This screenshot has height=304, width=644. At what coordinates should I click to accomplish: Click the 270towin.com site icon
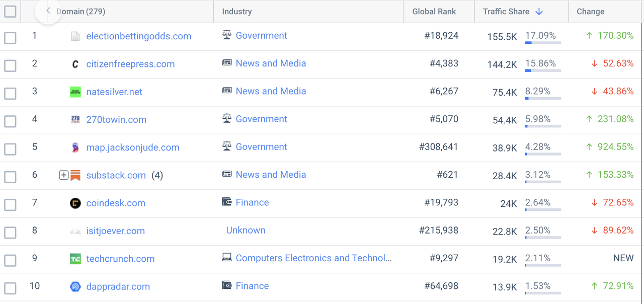tap(75, 120)
